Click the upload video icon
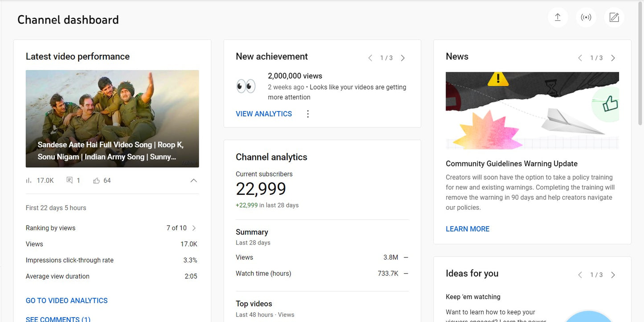This screenshot has width=644, height=322. tap(558, 17)
